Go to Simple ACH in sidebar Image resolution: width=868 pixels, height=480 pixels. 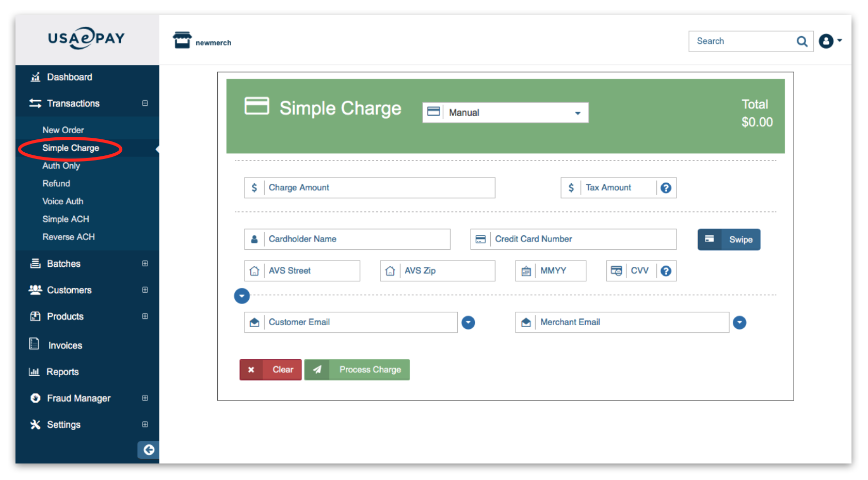pyautogui.click(x=66, y=219)
